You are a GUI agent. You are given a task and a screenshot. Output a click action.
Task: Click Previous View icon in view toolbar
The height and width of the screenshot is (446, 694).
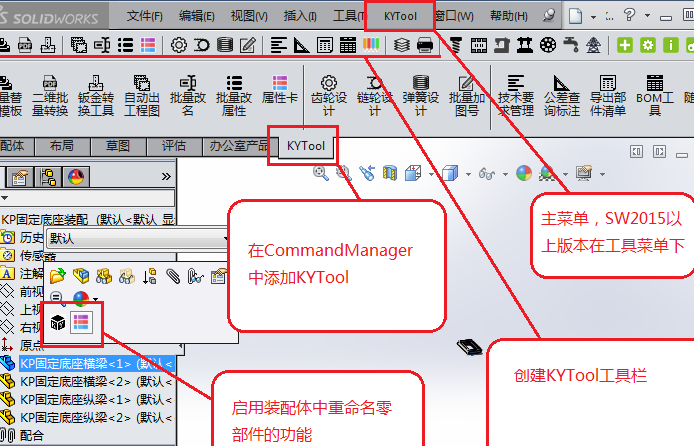pos(367,173)
